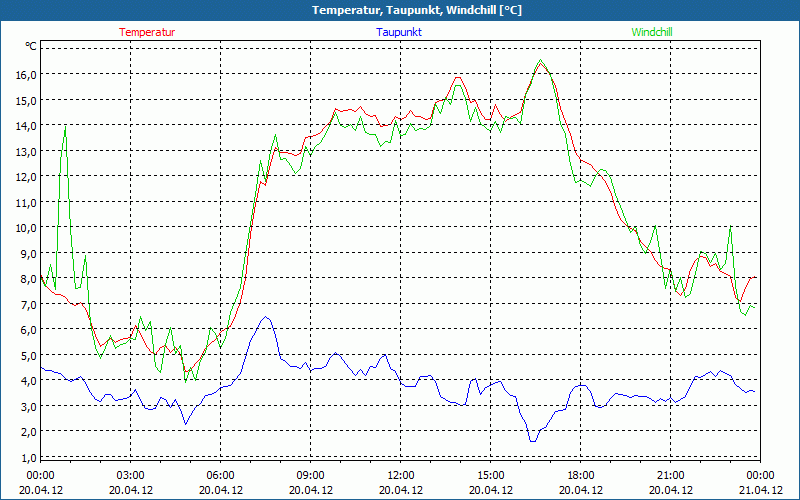Click the 6,0 y-axis value

point(29,330)
